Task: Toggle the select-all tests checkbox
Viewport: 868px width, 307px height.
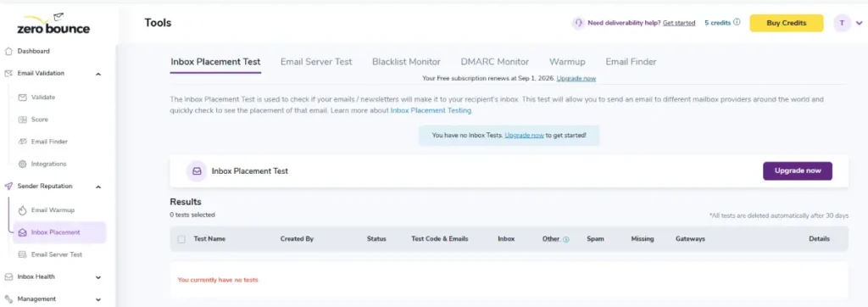Action: pos(181,239)
